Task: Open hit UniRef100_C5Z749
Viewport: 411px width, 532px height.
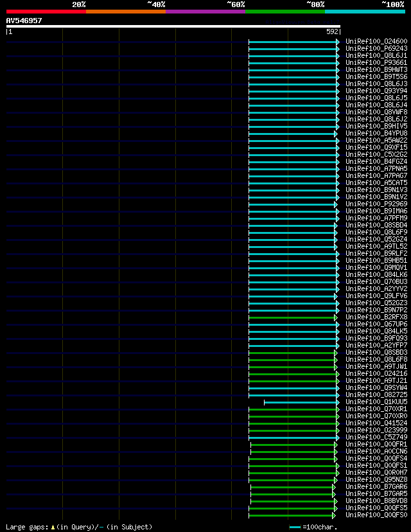Action: 376,438
